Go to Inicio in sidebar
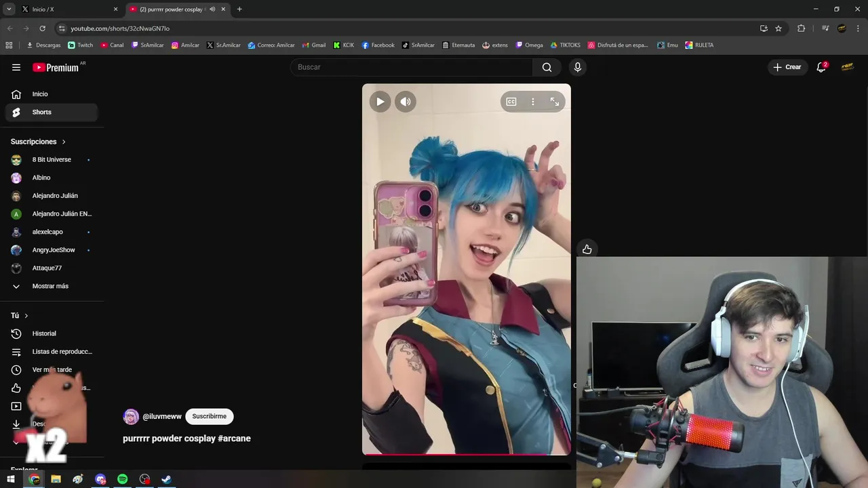Screen dimensions: 868x488 52,94
